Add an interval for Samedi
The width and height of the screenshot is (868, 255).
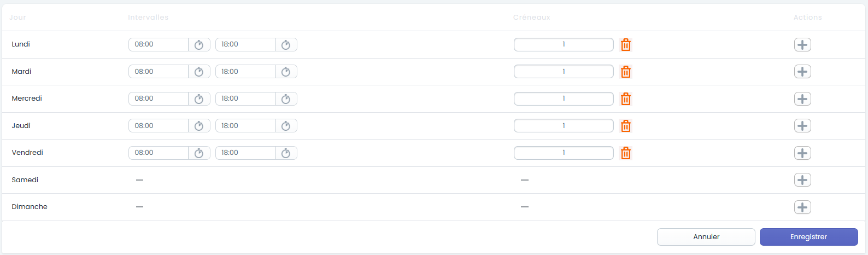802,180
